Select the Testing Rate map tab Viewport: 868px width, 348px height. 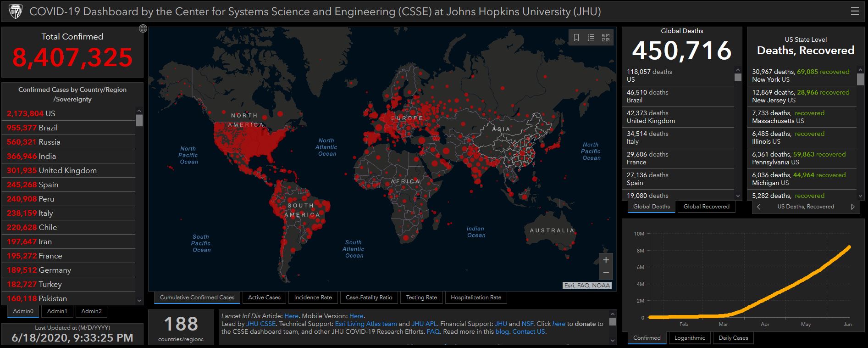click(x=421, y=297)
